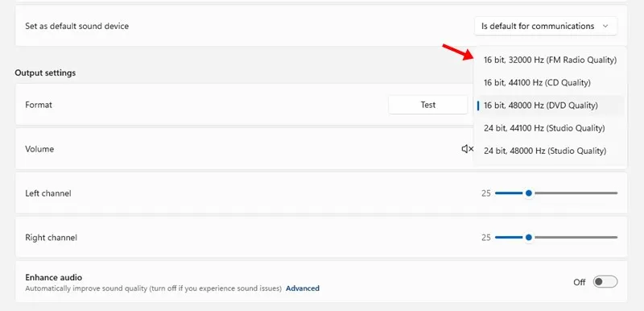The height and width of the screenshot is (311, 644).
Task: Toggle Enhance audio switch on
Action: (605, 282)
